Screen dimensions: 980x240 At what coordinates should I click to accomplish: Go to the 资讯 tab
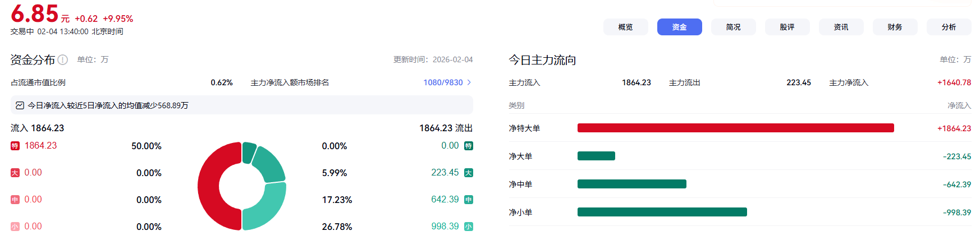click(841, 27)
